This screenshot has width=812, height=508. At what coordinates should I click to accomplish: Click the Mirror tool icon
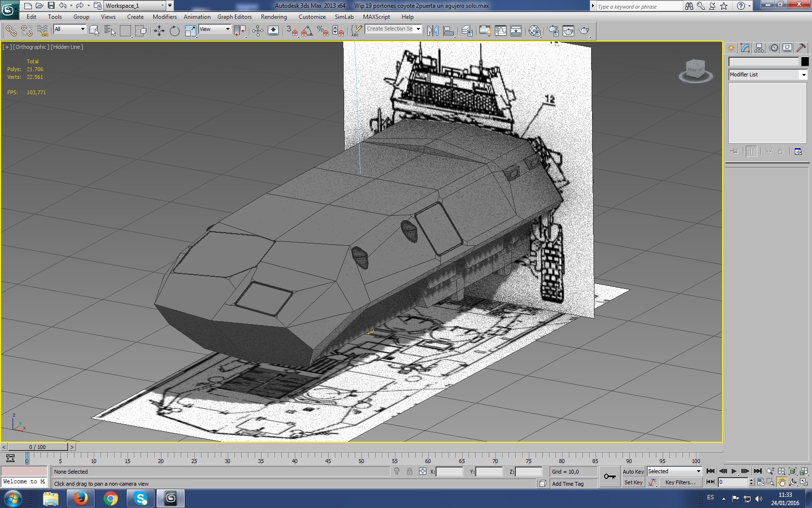(x=433, y=31)
